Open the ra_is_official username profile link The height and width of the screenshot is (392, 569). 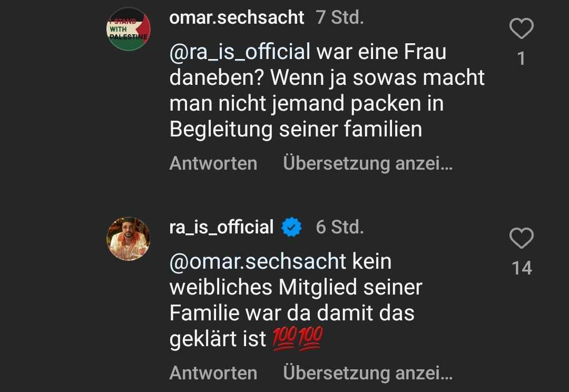click(221, 227)
